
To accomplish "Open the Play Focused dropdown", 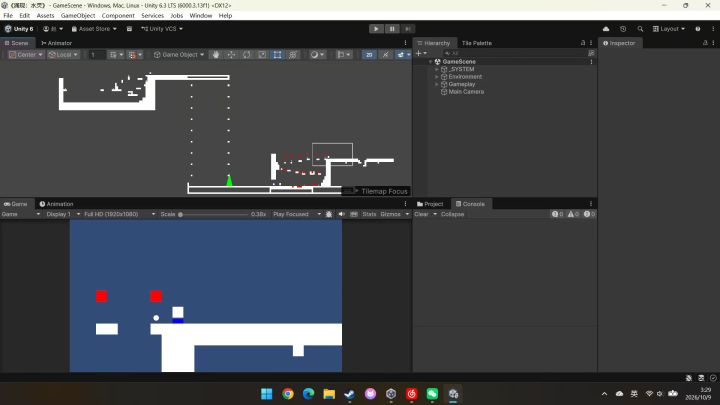I will [296, 214].
